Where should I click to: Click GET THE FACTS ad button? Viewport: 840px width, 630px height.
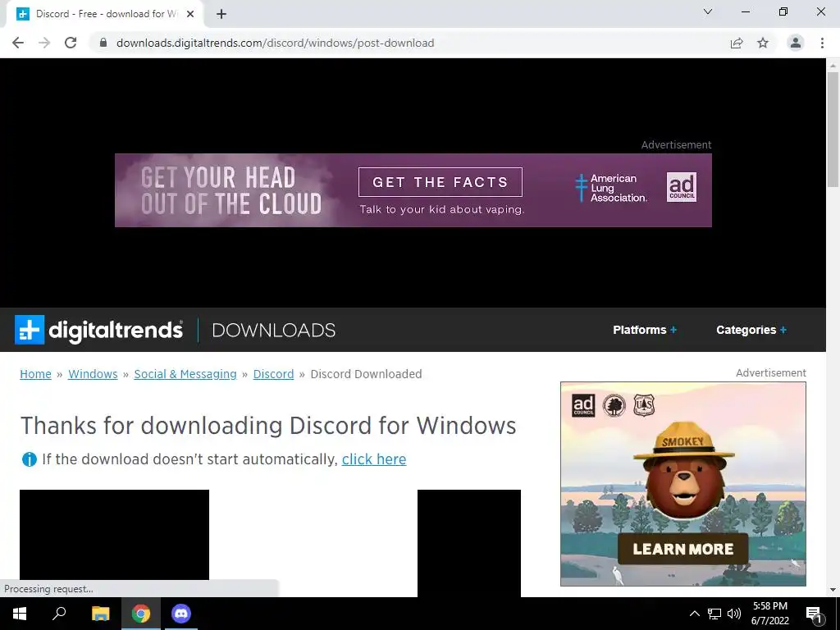[x=441, y=182]
